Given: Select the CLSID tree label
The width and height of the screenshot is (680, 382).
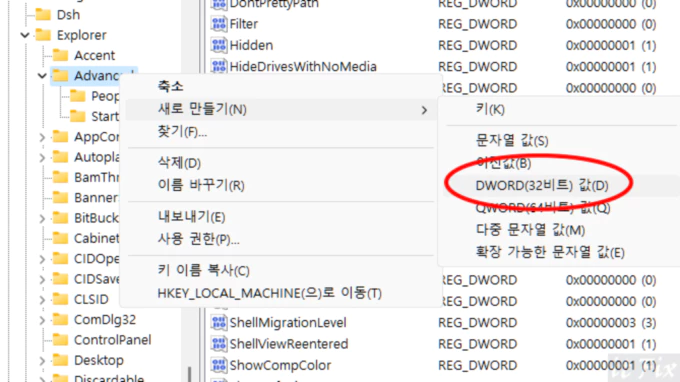Looking at the screenshot, I should (91, 299).
